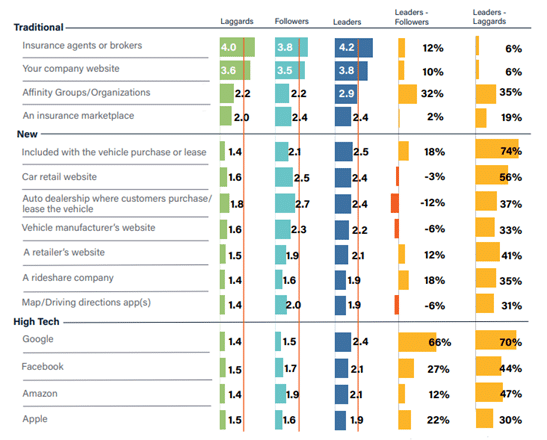The height and width of the screenshot is (440, 547).
Task: Click the Followers column header
Action: (291, 21)
